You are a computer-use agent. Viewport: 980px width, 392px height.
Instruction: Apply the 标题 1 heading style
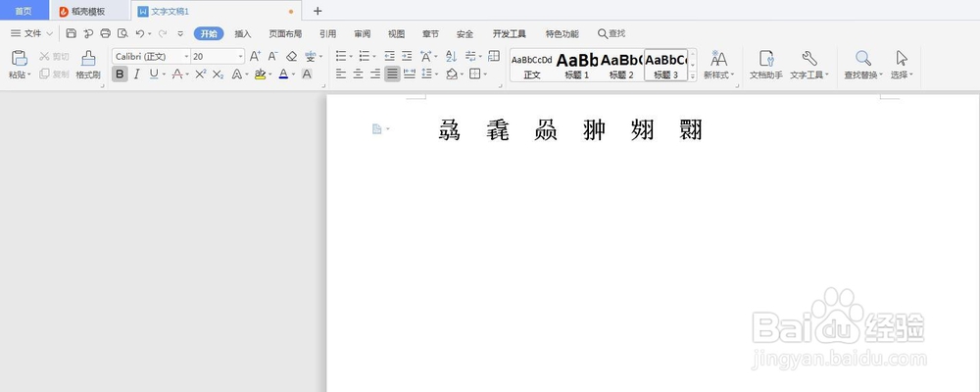coord(577,65)
